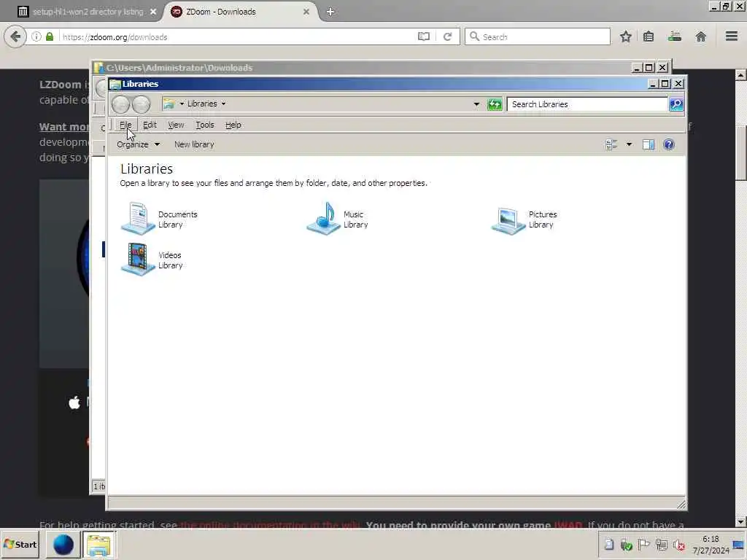The image size is (747, 560).
Task: Toggle the preview pane icon
Action: coord(649,144)
